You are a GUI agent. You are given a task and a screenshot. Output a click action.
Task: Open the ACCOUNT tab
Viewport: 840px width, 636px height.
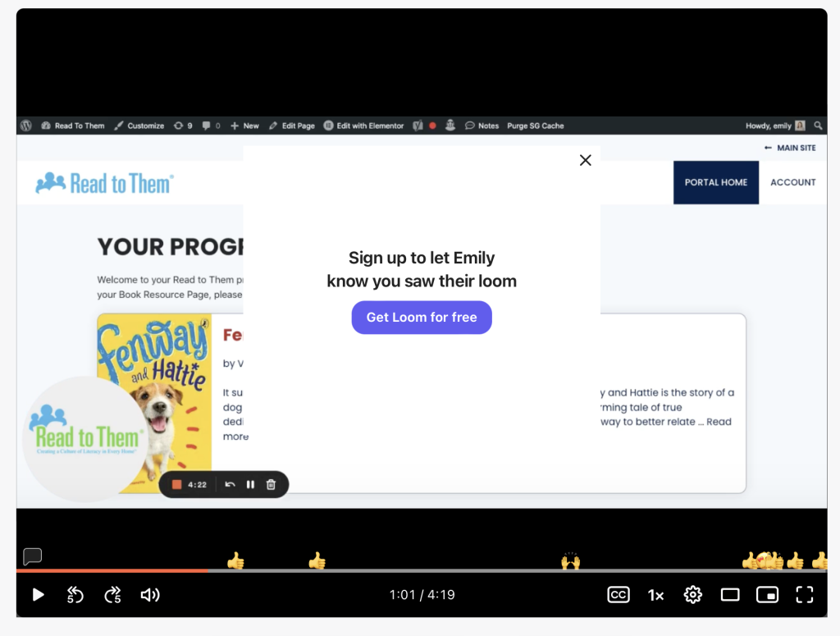793,182
